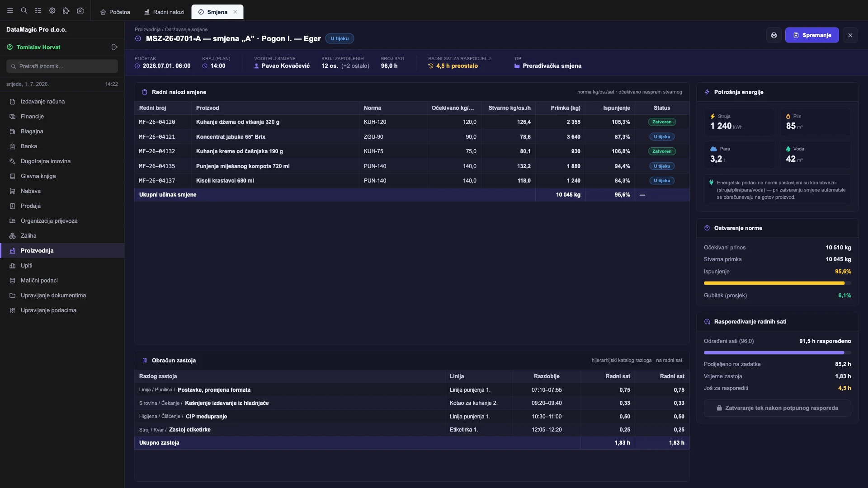Screen dimensions: 868x488
Task: Click the Struja 1 240 kWh card
Action: coord(739,122)
